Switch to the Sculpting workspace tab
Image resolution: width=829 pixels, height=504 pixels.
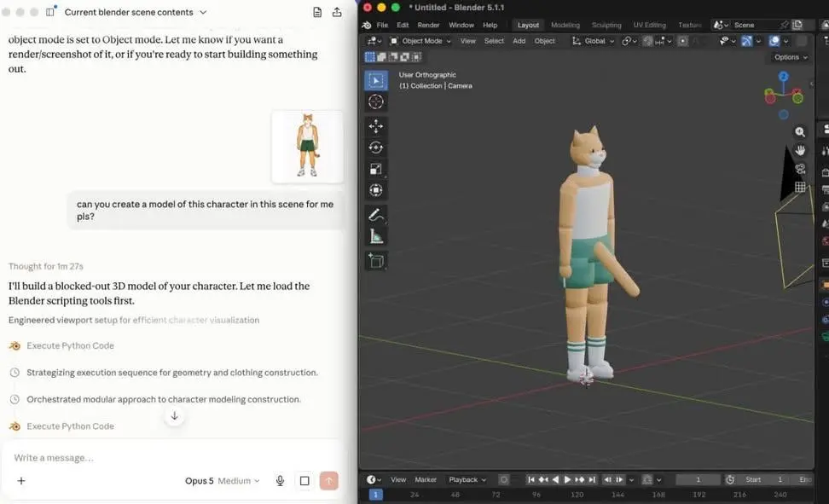tap(606, 25)
